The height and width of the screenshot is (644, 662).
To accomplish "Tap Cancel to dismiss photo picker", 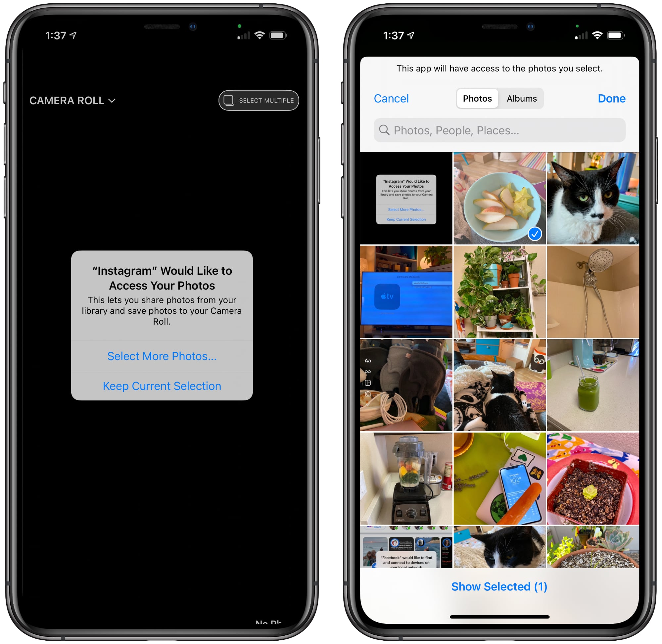I will point(392,98).
